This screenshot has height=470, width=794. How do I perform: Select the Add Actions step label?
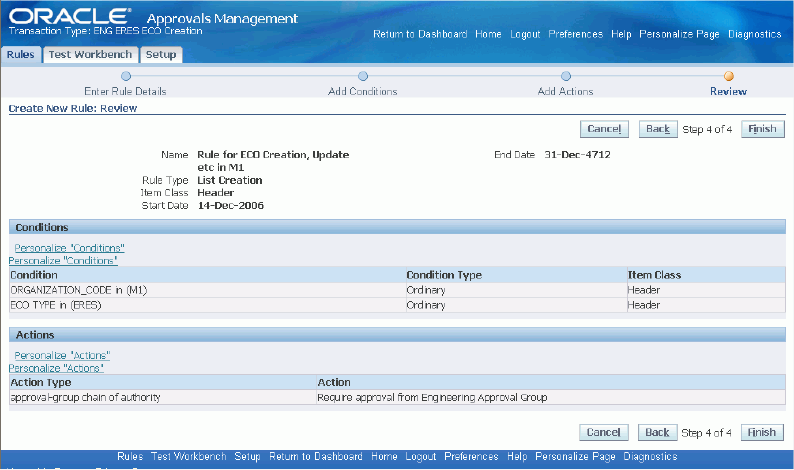pos(565,92)
